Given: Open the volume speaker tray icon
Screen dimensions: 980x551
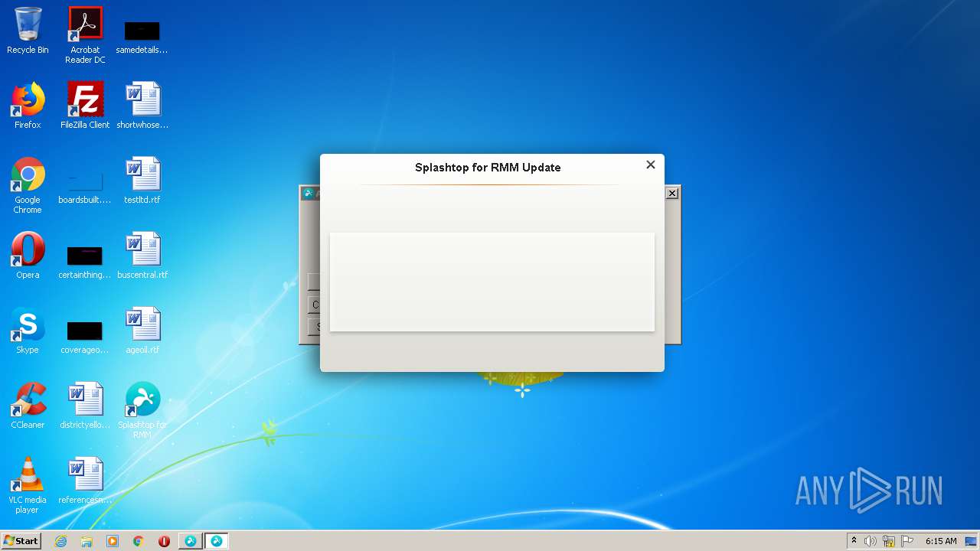Looking at the screenshot, I should point(871,541).
